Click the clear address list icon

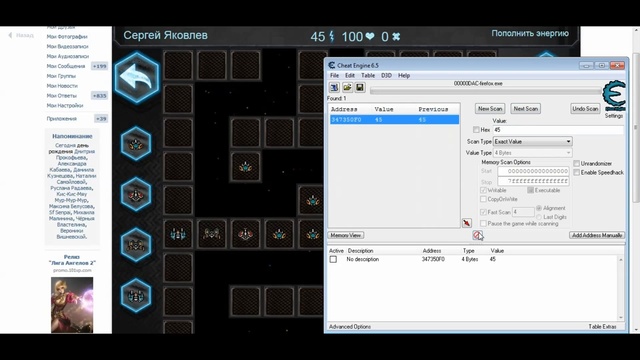[x=477, y=235]
